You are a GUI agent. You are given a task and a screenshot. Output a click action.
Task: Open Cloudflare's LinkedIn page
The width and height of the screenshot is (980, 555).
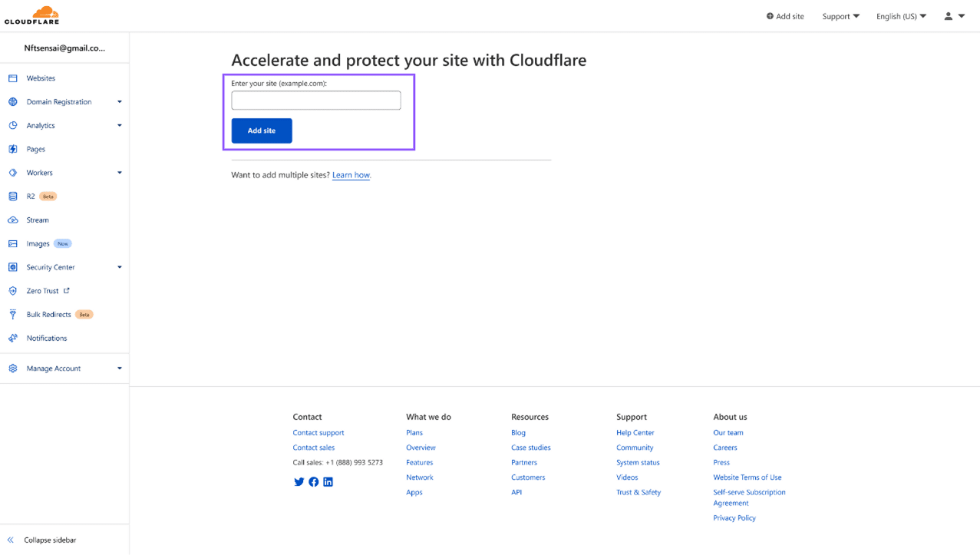(328, 482)
